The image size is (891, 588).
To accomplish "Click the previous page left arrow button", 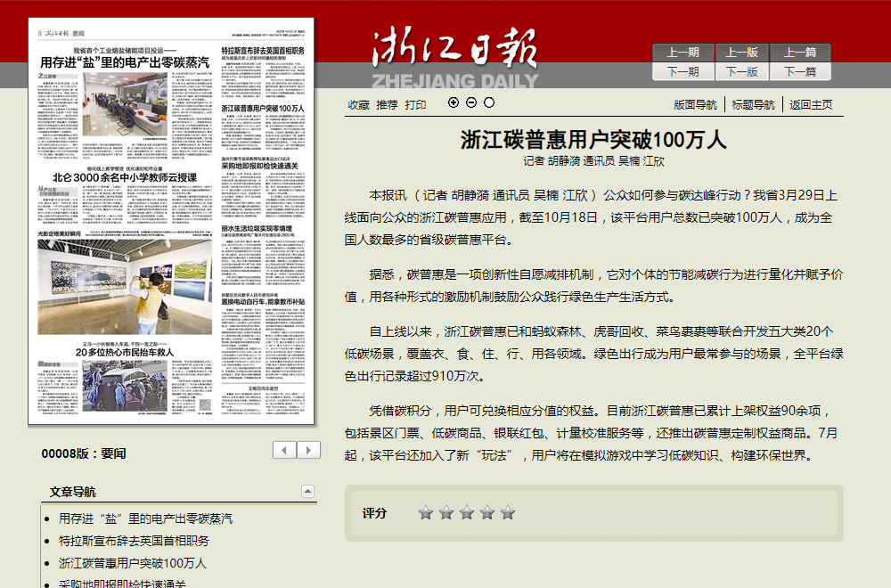I will (x=284, y=450).
